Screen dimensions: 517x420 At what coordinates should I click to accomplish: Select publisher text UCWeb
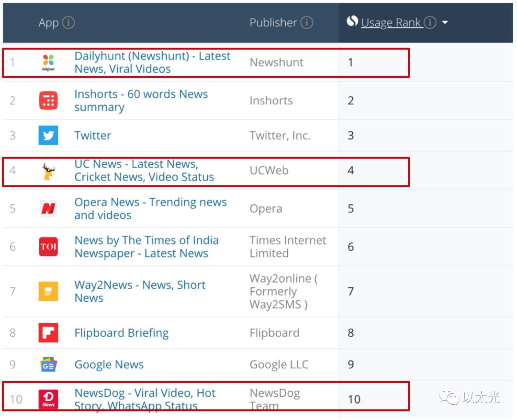tap(269, 170)
